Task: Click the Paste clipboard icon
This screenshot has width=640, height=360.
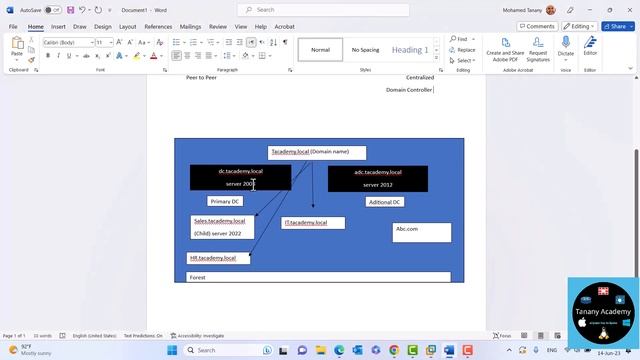Action: 17,43
